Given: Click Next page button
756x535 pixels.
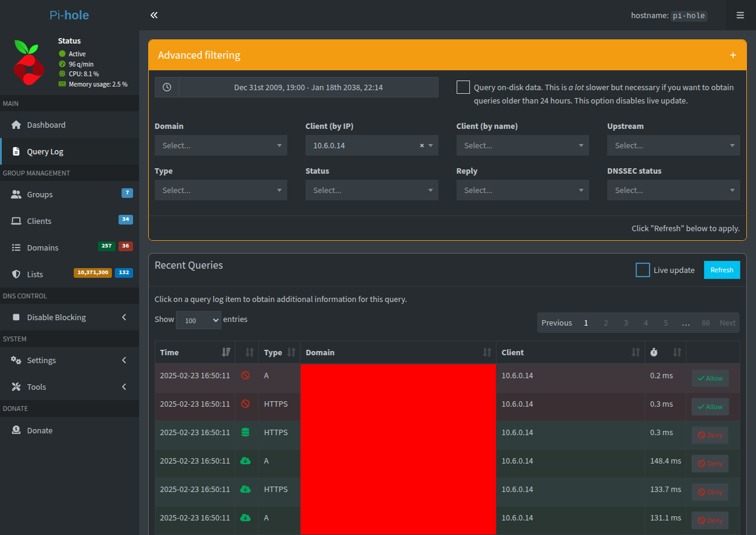Looking at the screenshot, I should click(728, 323).
